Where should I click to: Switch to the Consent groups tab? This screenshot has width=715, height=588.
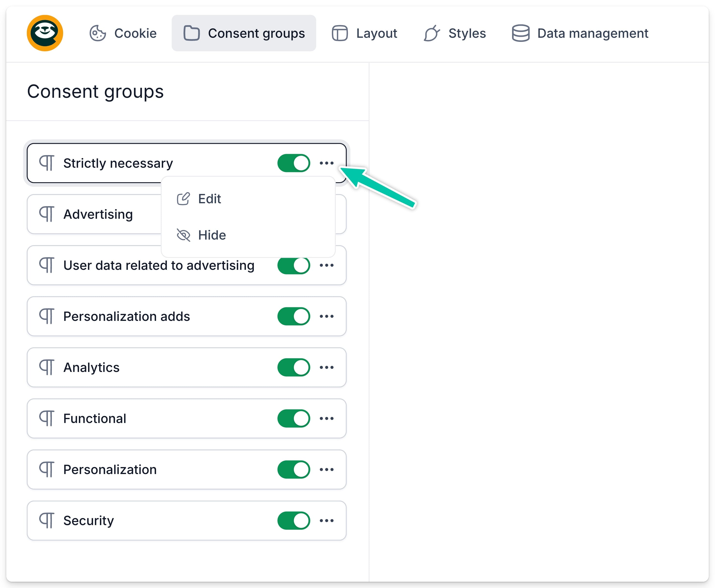tap(244, 33)
